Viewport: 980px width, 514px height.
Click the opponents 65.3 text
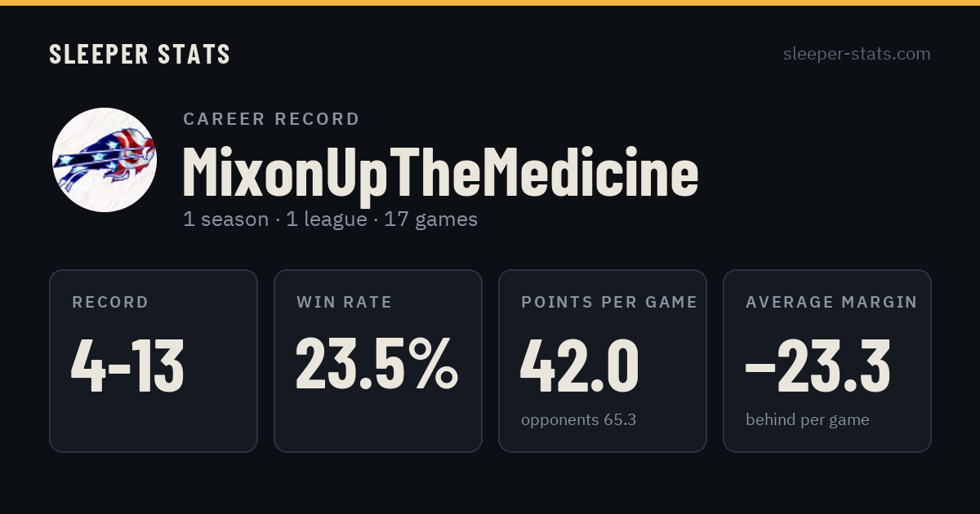click(x=578, y=420)
